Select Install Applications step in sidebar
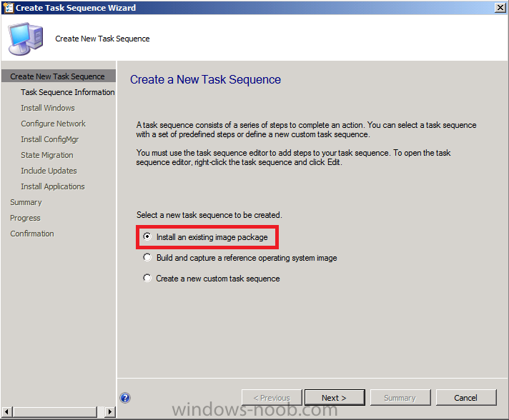Viewport: 509px width, 420px height. click(53, 186)
